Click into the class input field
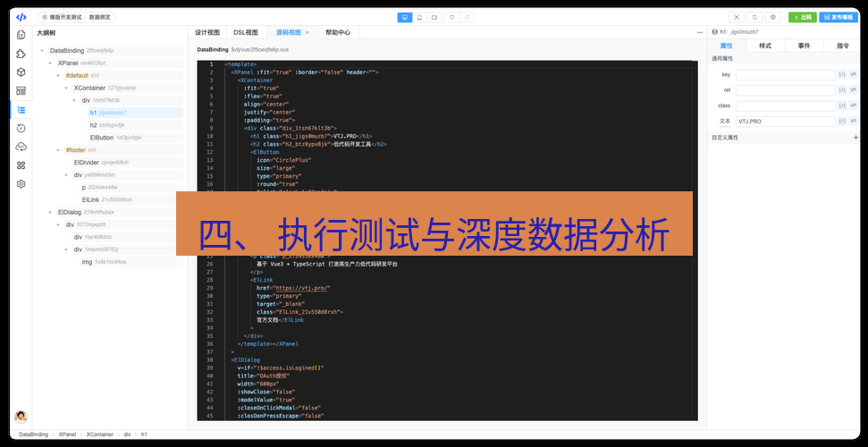 point(786,105)
